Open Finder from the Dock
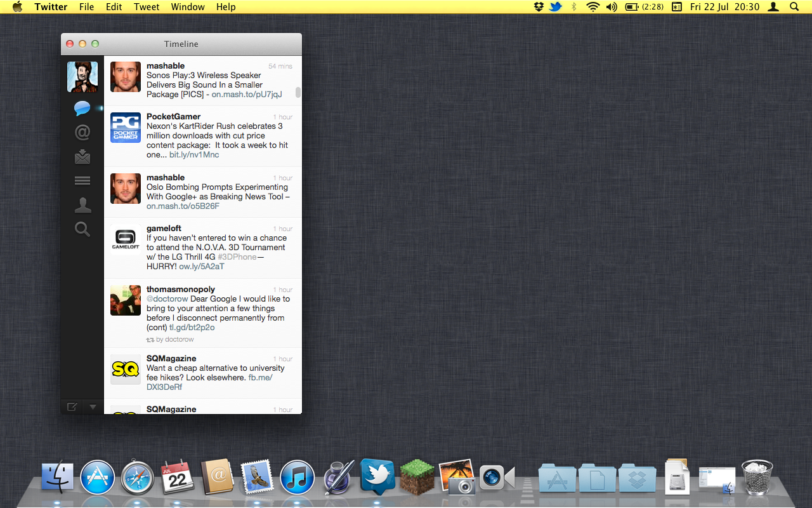 pyautogui.click(x=58, y=478)
